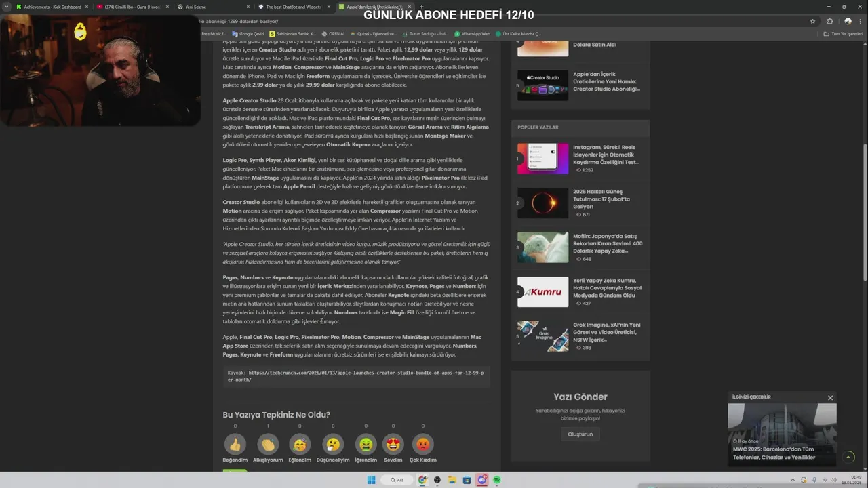The height and width of the screenshot is (488, 868).
Task: Click the Oluşturun button
Action: pyautogui.click(x=580, y=434)
